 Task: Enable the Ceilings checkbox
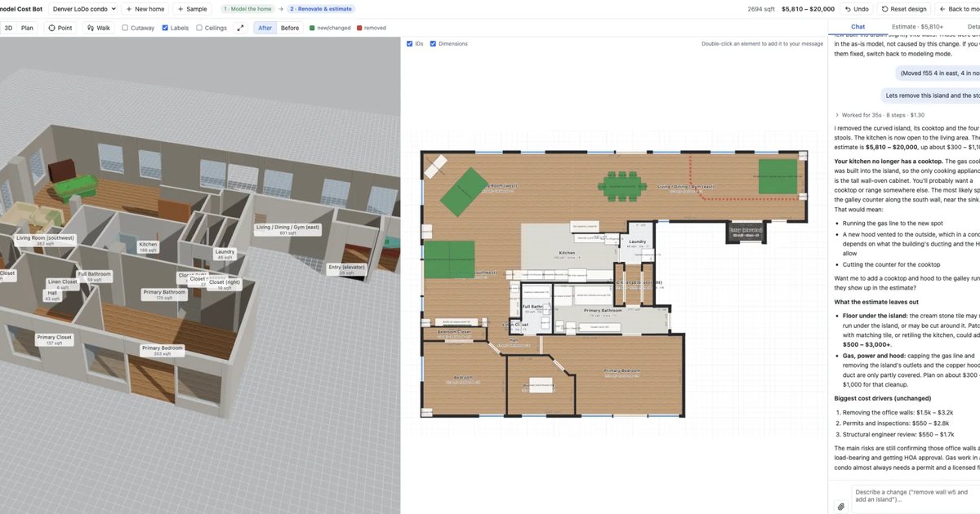coord(198,28)
